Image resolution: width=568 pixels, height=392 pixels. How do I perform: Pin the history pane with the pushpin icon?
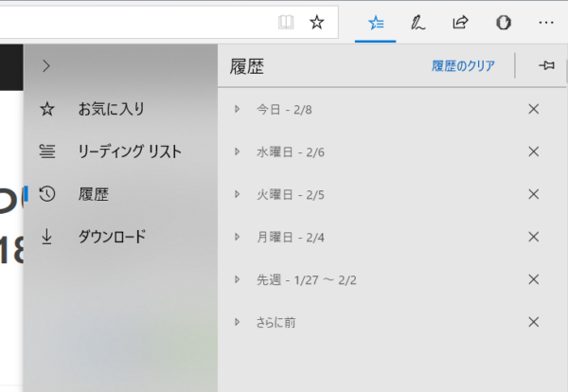[546, 65]
